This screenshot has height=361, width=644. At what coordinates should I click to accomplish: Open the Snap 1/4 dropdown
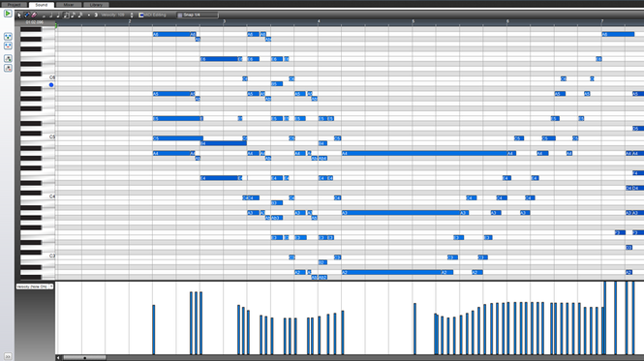[198, 15]
